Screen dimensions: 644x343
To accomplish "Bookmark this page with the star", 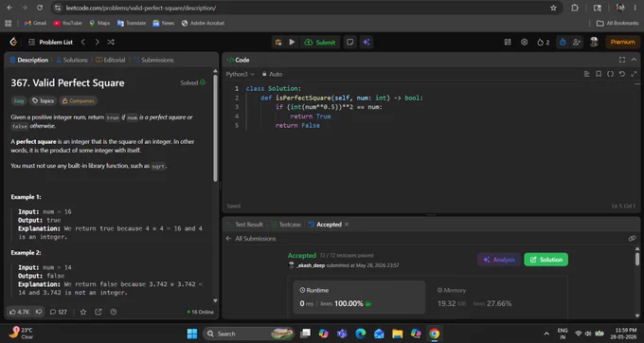I will click(553, 8).
